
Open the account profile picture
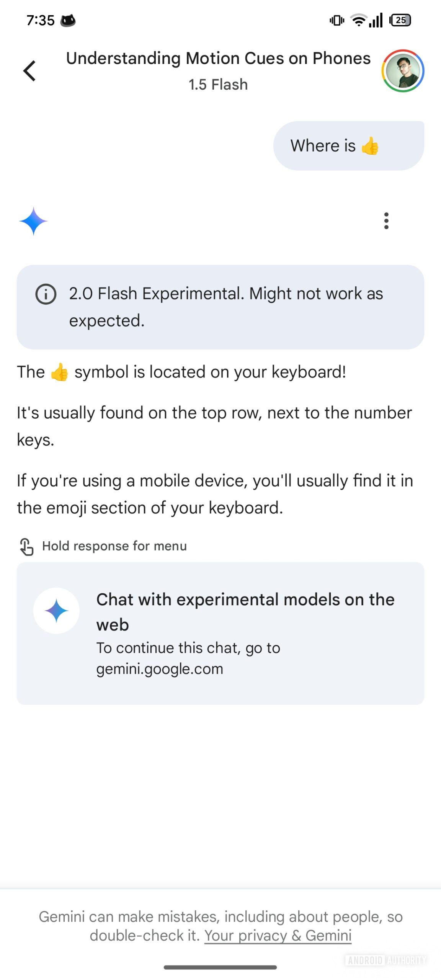(x=402, y=71)
